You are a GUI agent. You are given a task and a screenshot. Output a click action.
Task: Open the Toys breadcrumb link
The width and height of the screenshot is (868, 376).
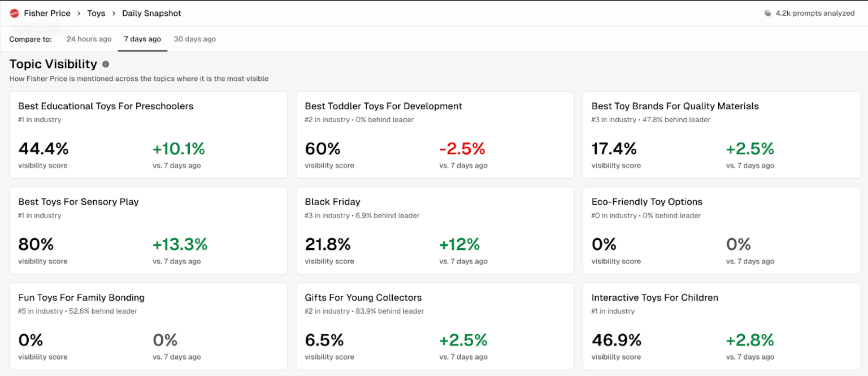tap(96, 13)
